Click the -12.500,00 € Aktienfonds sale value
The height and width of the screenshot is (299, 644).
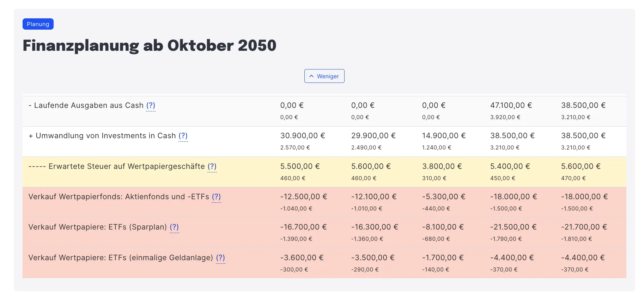point(304,197)
